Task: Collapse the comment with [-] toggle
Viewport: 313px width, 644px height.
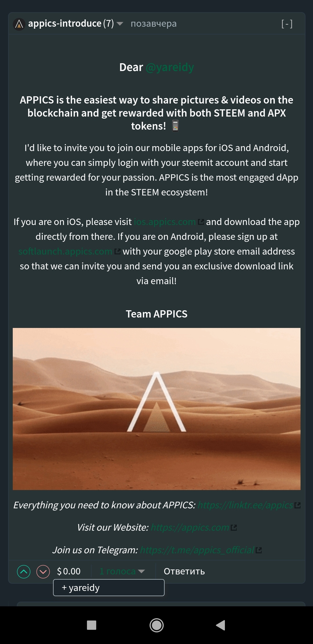Action: [x=287, y=24]
